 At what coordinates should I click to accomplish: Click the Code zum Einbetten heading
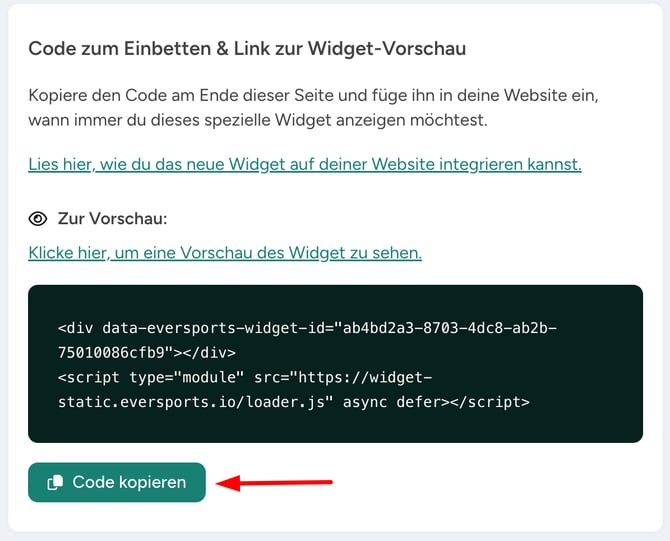247,48
